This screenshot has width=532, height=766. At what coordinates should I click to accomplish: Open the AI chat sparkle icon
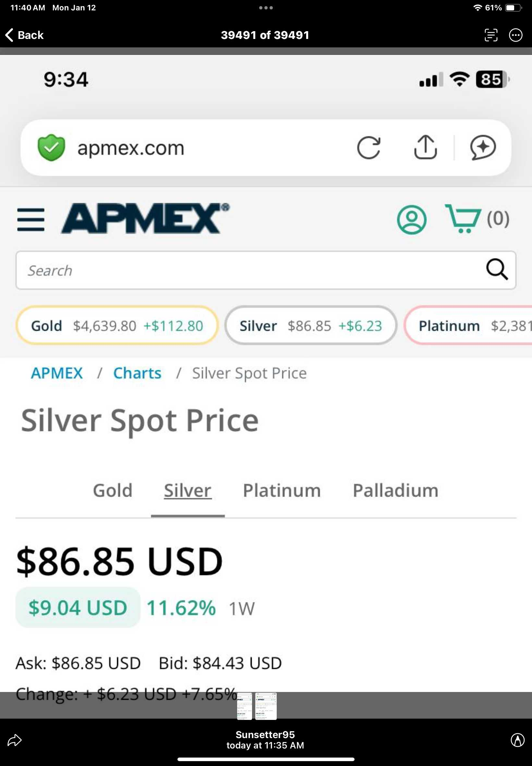(483, 147)
